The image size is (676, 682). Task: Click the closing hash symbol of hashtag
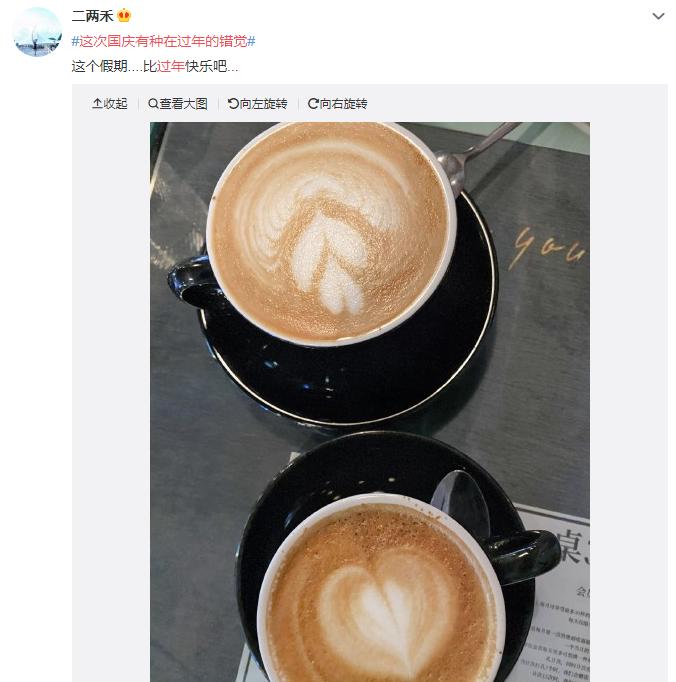[x=251, y=41]
